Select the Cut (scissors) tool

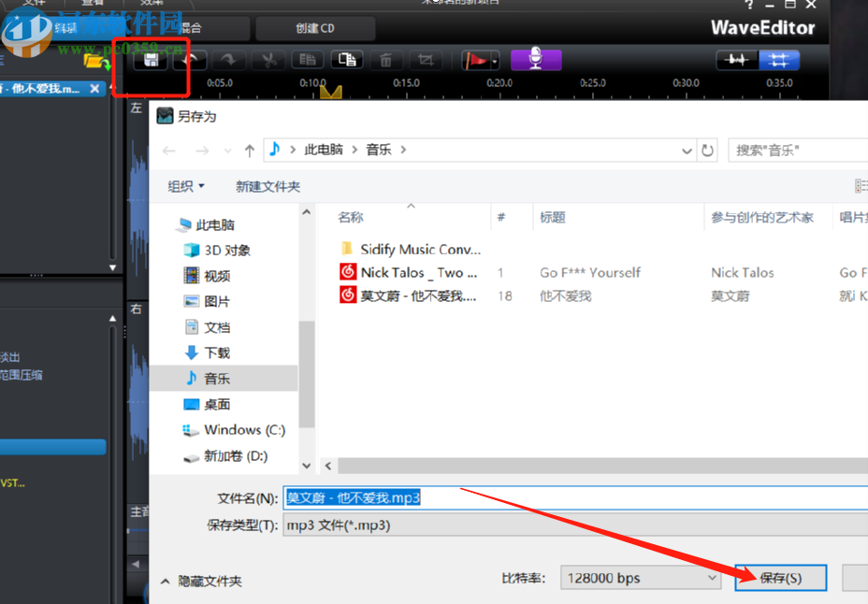268,60
